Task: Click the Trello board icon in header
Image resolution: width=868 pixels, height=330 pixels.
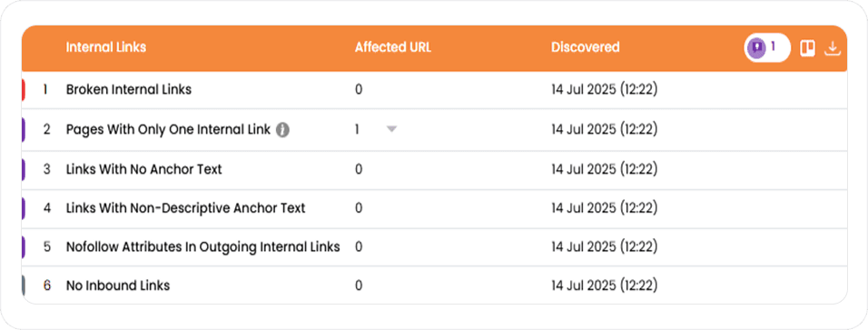Action: point(808,49)
